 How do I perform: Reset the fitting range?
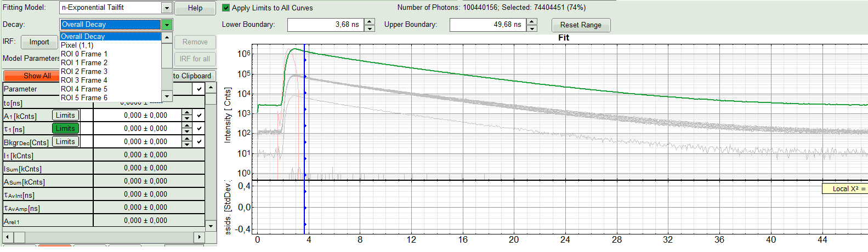581,25
